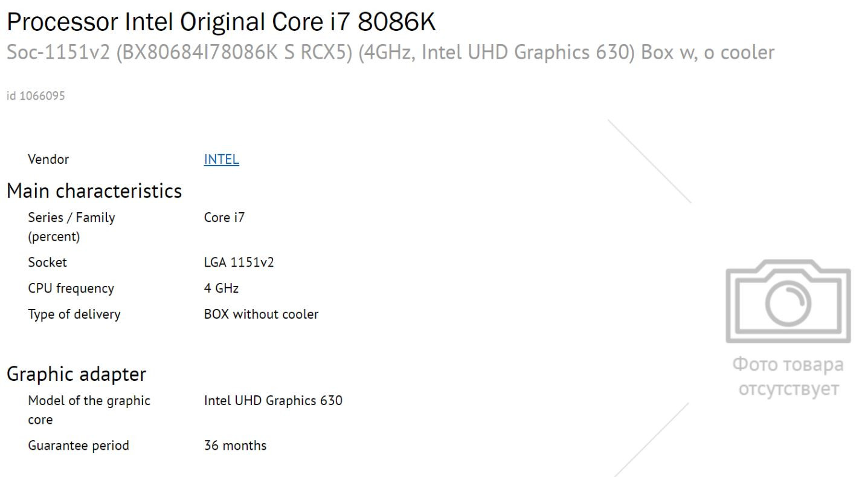Click the Guarantee period label
Image resolution: width=868 pixels, height=477 pixels.
[x=79, y=446]
